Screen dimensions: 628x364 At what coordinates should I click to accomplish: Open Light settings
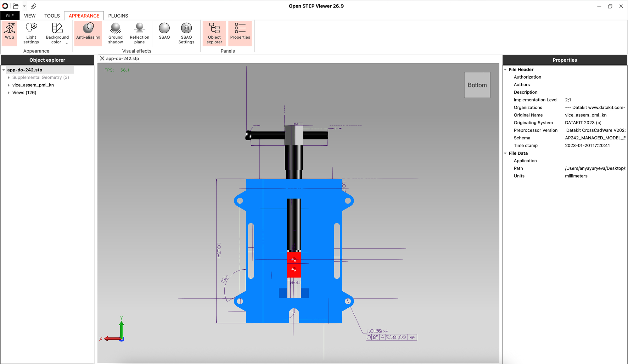pyautogui.click(x=31, y=33)
